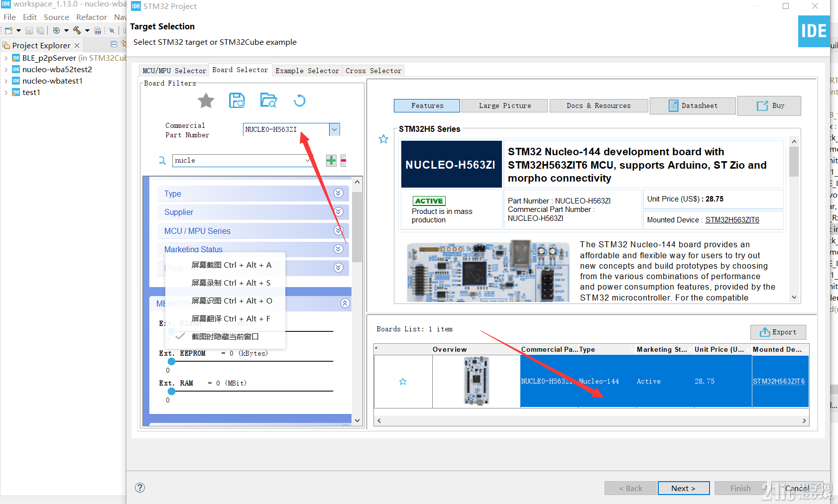Expand nucleo-wba52test2 project tree node

(x=5, y=70)
